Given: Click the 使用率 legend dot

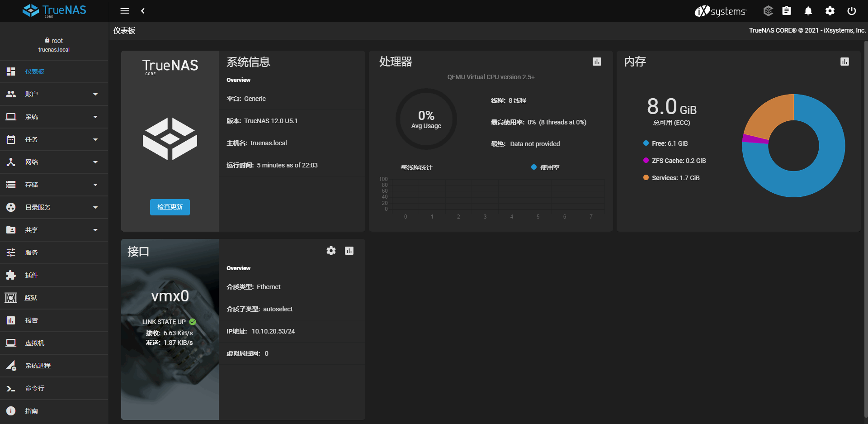Looking at the screenshot, I should click(534, 167).
